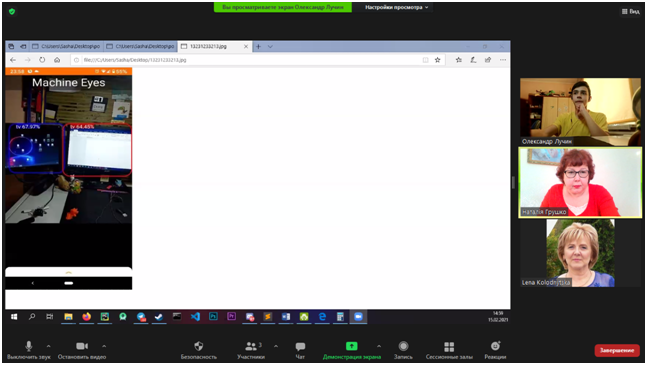The height and width of the screenshot is (365, 647).
Task: Open Telegram from taskbar
Action: click(141, 316)
